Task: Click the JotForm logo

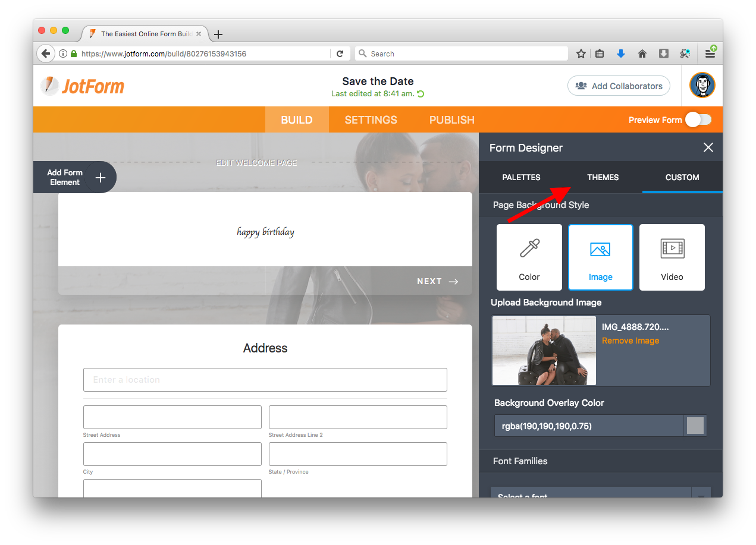Action: [x=82, y=86]
